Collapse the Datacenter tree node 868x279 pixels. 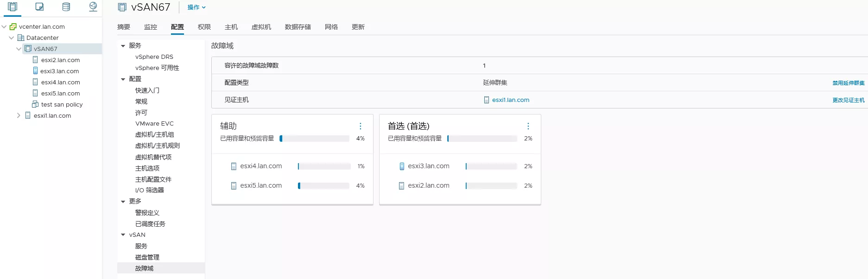tap(12, 38)
